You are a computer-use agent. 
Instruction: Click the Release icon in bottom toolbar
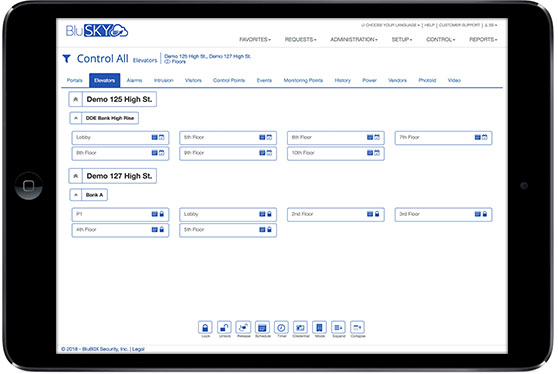click(x=243, y=327)
